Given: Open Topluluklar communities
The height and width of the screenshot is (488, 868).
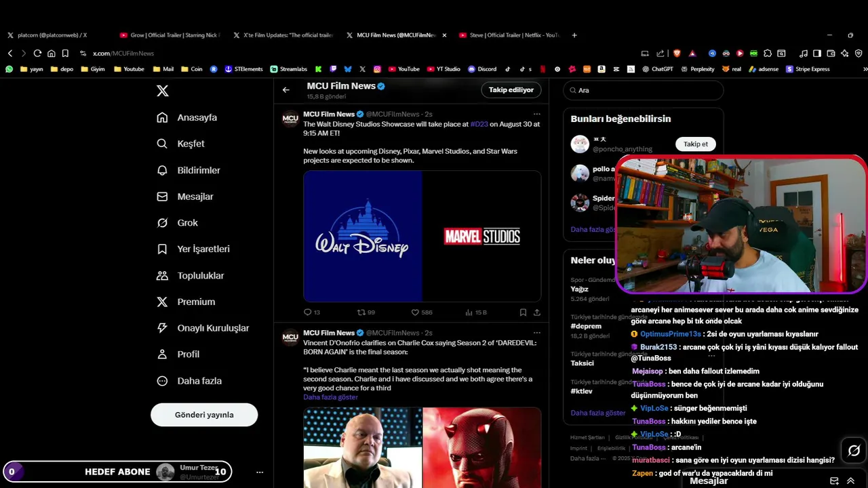Looking at the screenshot, I should click(191, 275).
